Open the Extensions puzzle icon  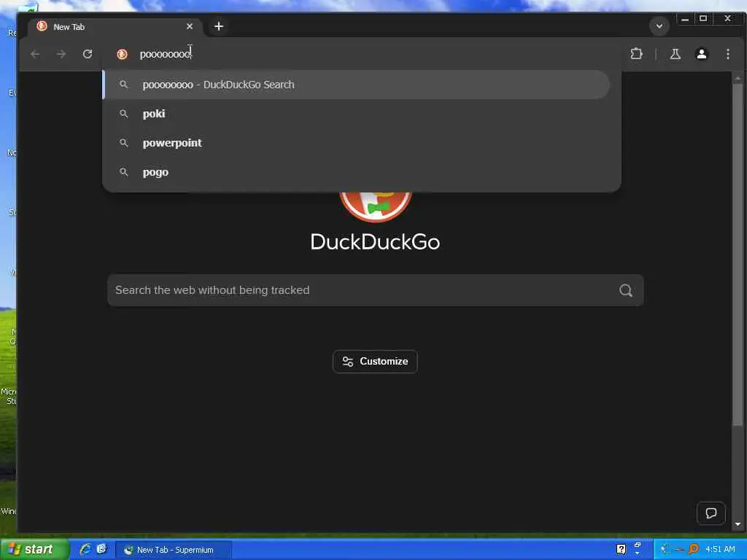point(636,54)
